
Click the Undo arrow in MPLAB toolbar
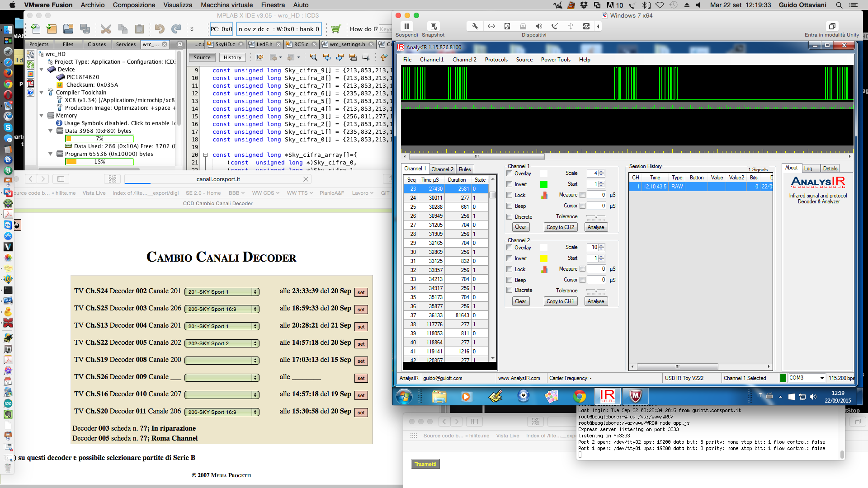pos(159,29)
